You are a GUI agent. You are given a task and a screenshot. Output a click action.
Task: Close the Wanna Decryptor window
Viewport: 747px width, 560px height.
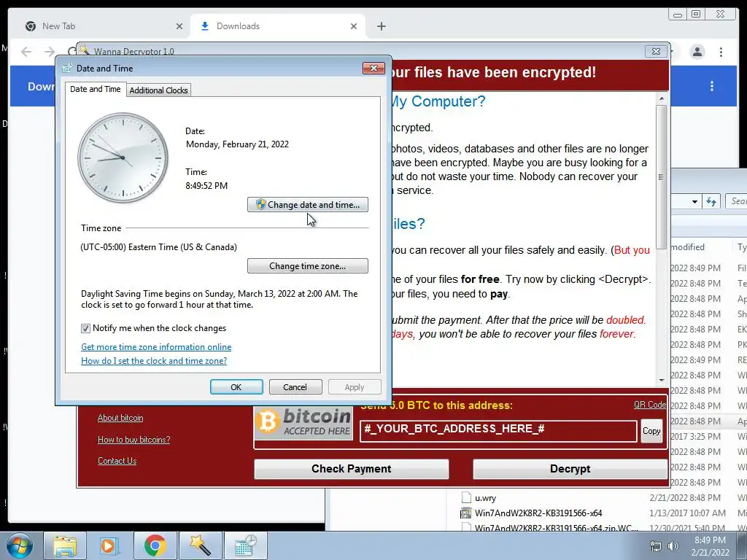[656, 51]
